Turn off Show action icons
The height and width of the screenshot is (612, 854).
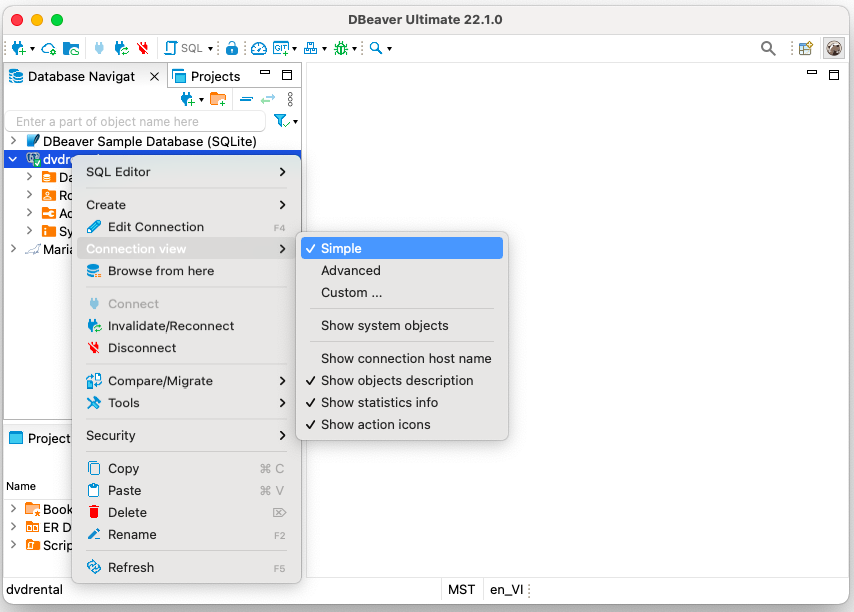pos(402,425)
